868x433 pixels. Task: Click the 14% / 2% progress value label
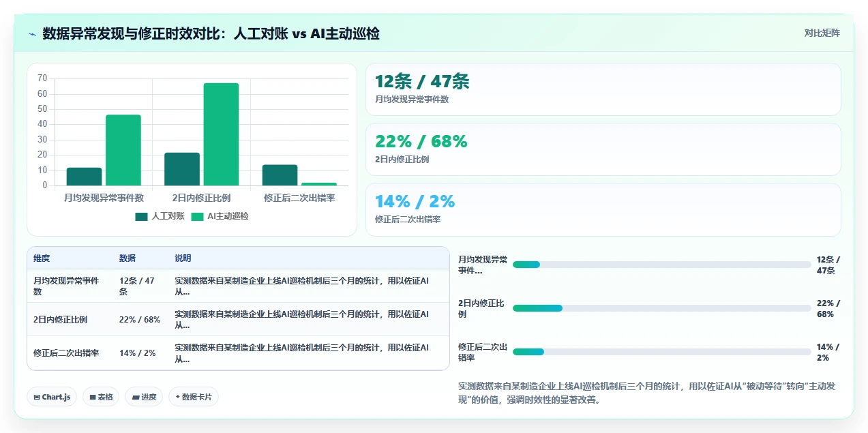coord(828,352)
